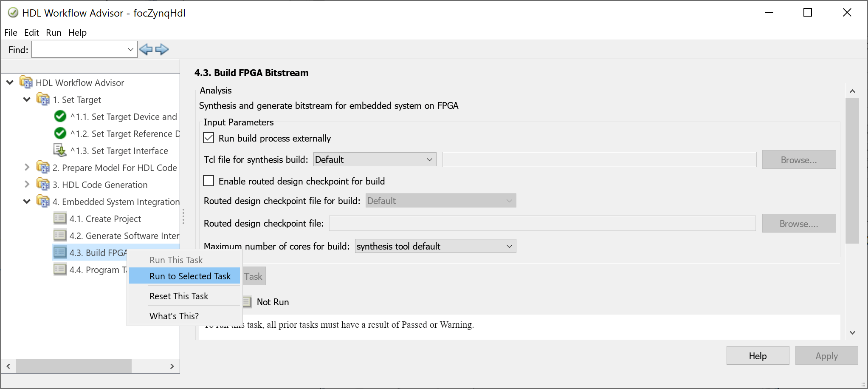The width and height of the screenshot is (868, 389).
Task: Click the Create Project task icon
Action: click(60, 219)
